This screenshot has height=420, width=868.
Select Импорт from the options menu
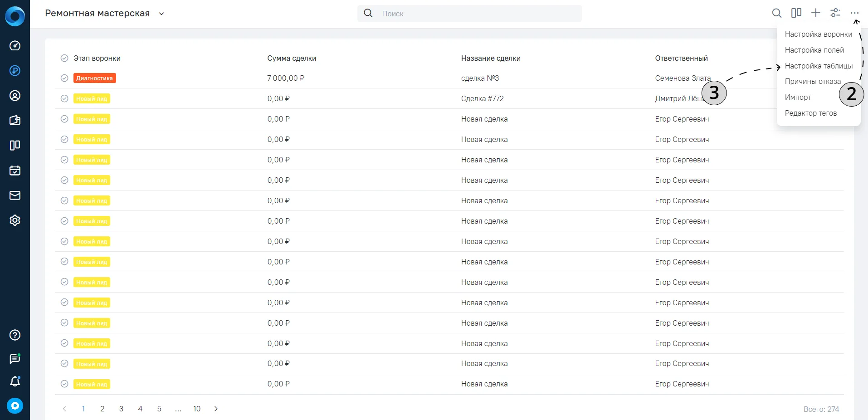(x=798, y=97)
